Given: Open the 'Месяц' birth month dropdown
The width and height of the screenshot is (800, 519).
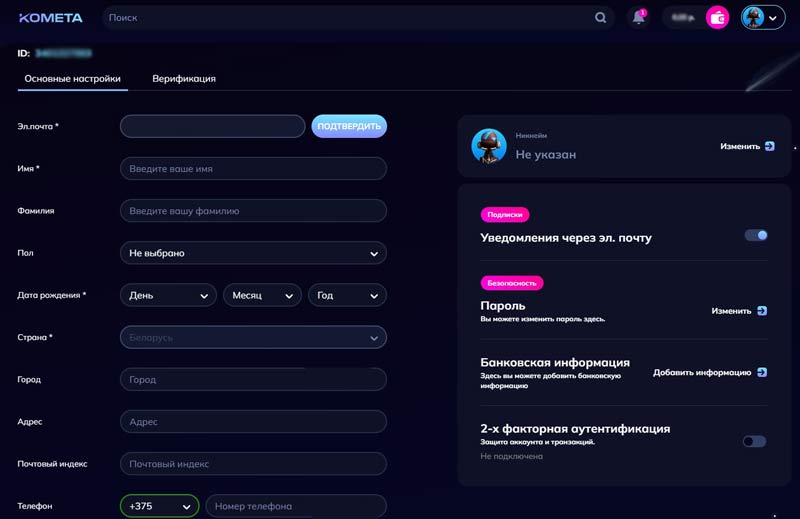Looking at the screenshot, I should click(262, 296).
